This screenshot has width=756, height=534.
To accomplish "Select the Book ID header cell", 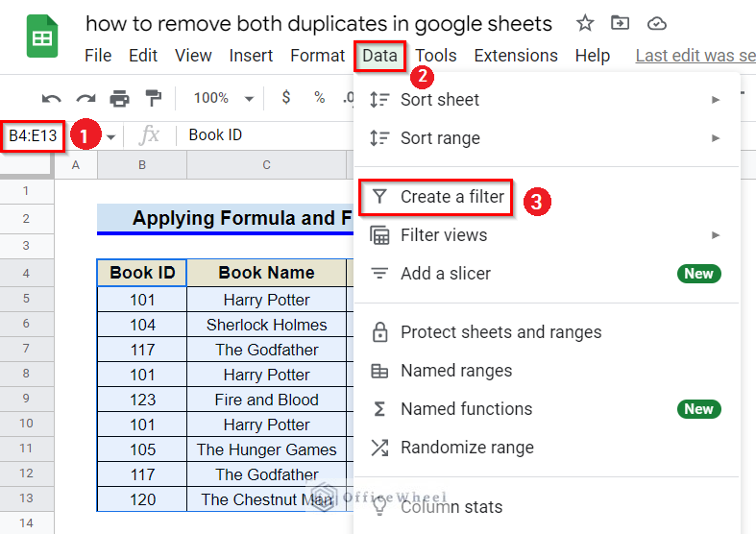I will [x=142, y=273].
